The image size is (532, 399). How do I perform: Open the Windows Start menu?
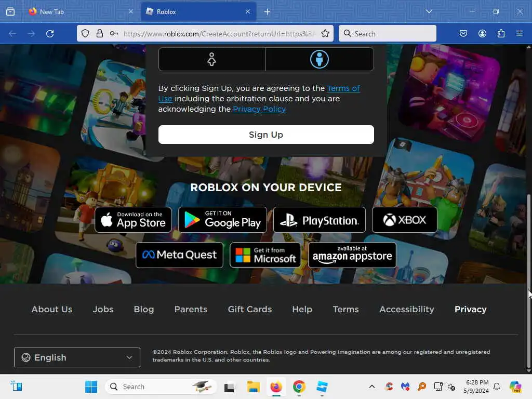click(91, 387)
